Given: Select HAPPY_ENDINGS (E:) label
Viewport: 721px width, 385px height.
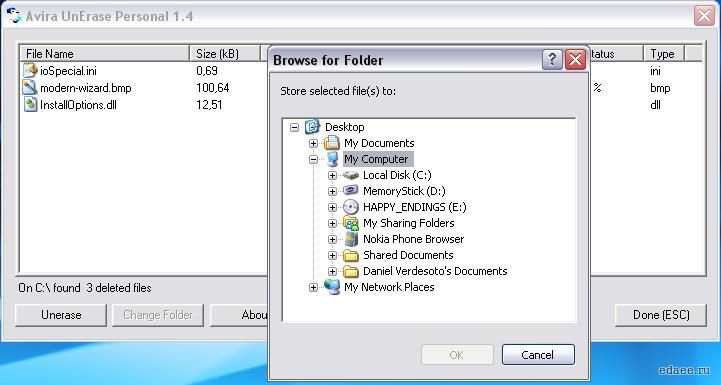Looking at the screenshot, I should click(415, 207).
